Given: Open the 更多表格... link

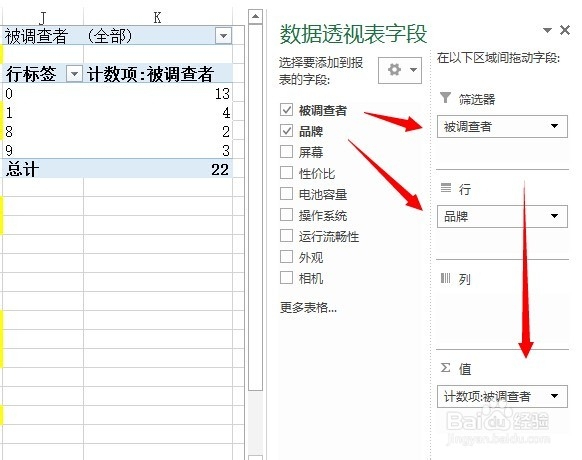Looking at the screenshot, I should point(308,307).
